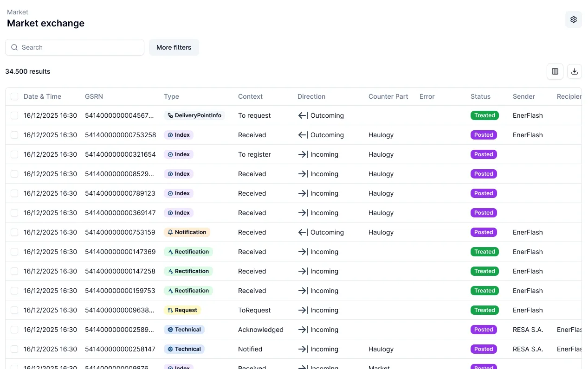Screen dimensions: 588x369
Task: Click the gear icon on a Technical type badge
Action: tap(171, 330)
